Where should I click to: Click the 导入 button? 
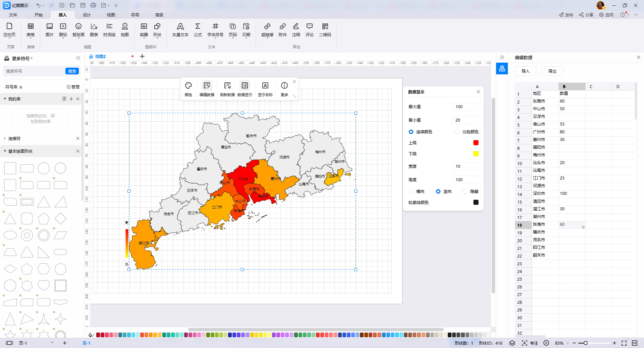point(525,71)
